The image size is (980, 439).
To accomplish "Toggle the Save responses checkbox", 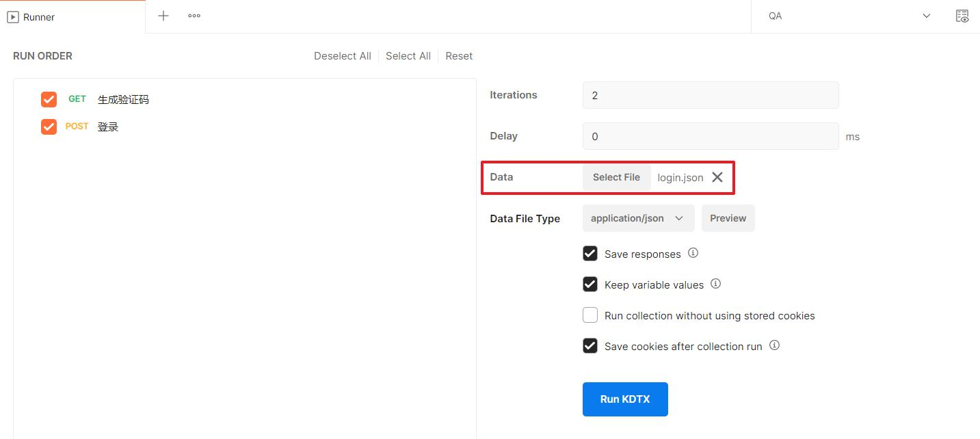I will pos(590,254).
